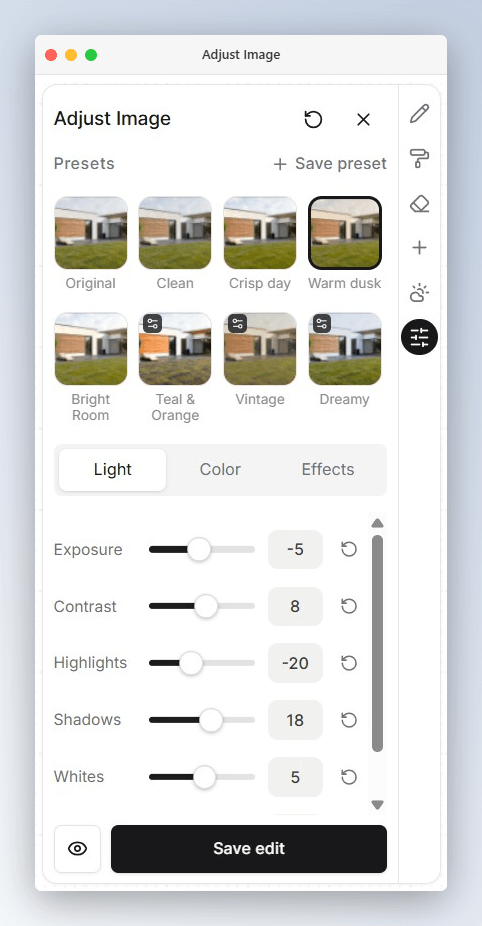Screen dimensions: 482x926
Task: Select the paint roller tool
Action: click(x=419, y=158)
